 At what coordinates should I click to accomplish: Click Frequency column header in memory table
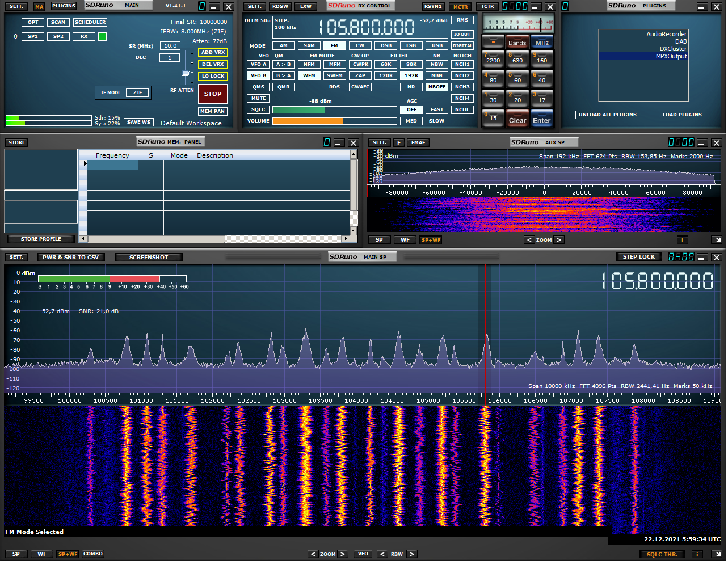click(112, 155)
